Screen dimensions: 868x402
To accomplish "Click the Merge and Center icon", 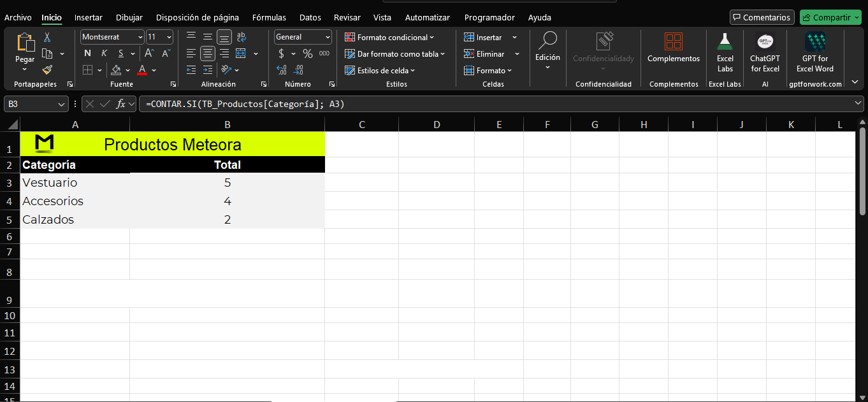I will click(x=240, y=54).
